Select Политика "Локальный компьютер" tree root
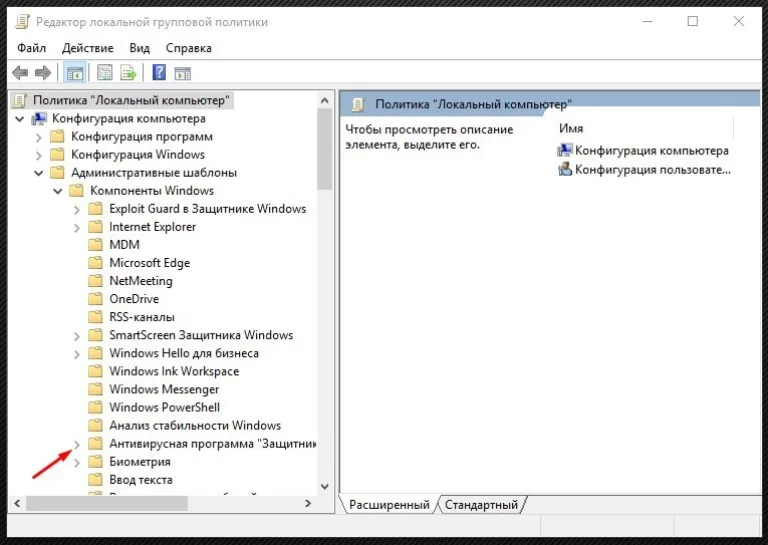 point(131,100)
